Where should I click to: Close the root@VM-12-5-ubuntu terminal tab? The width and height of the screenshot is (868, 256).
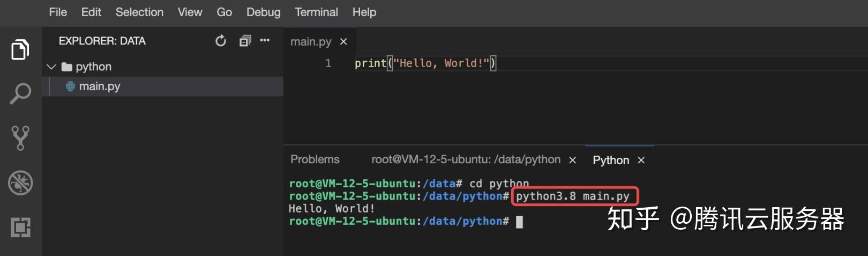point(572,160)
